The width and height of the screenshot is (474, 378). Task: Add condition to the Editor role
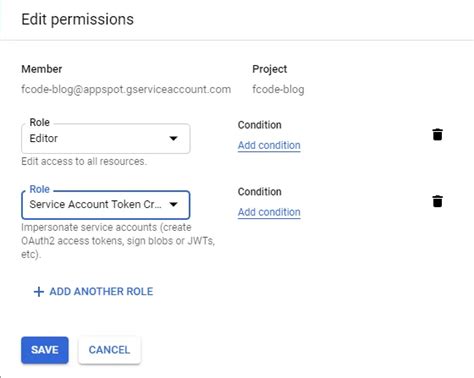tap(269, 145)
